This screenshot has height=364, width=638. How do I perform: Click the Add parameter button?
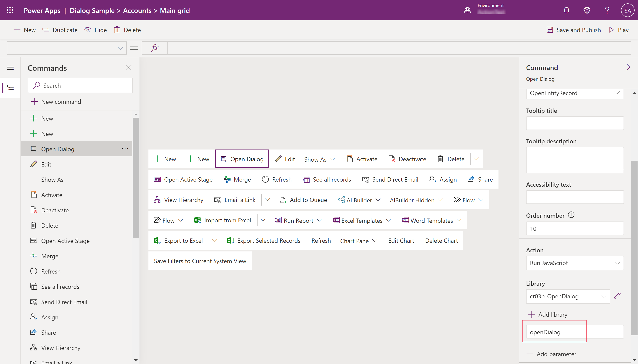click(x=552, y=354)
